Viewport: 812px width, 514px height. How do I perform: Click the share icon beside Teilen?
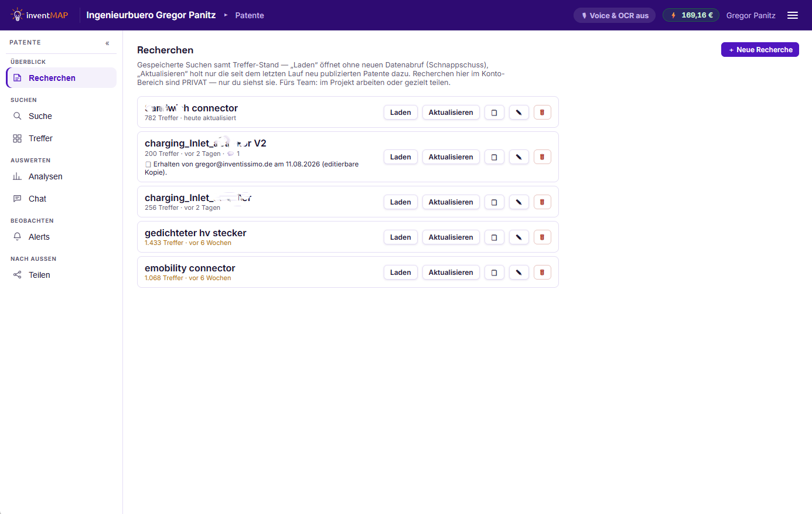pyautogui.click(x=18, y=275)
